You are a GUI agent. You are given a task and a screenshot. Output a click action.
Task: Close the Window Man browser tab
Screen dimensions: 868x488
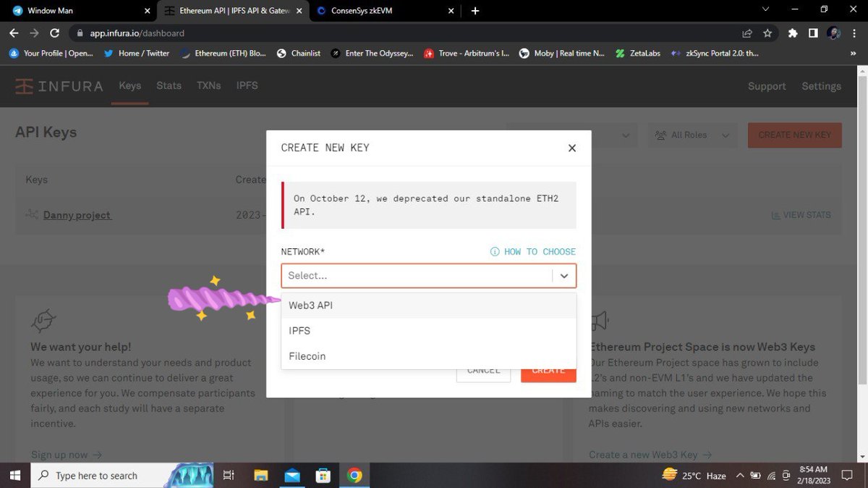click(x=147, y=11)
